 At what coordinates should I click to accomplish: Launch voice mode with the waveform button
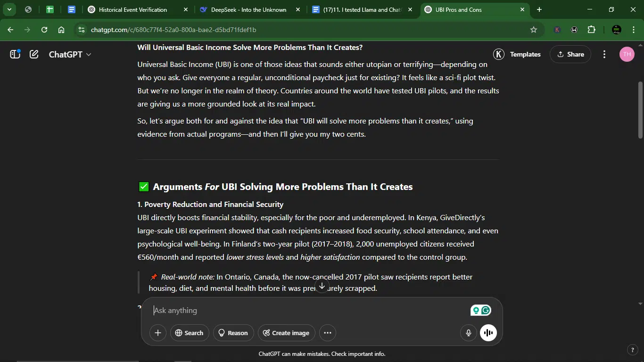[488, 333]
